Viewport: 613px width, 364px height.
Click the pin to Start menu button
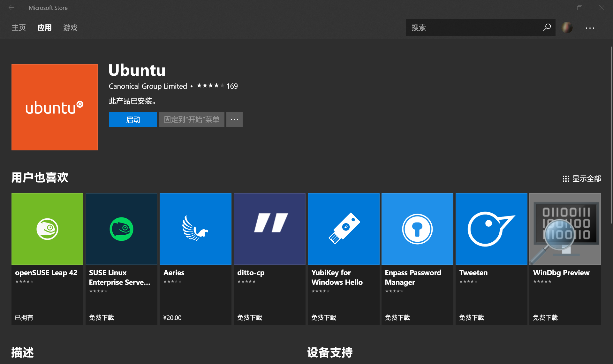point(192,119)
